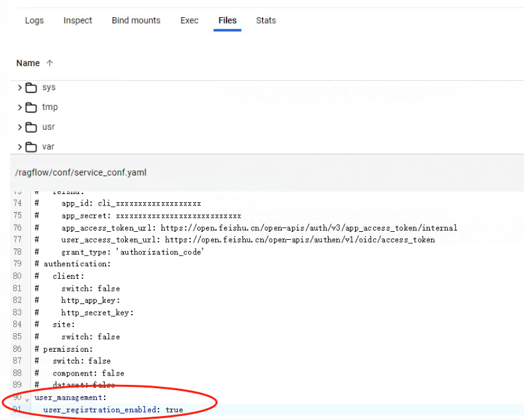Click the sort arrow beside Name
524x420 pixels.
[50, 64]
